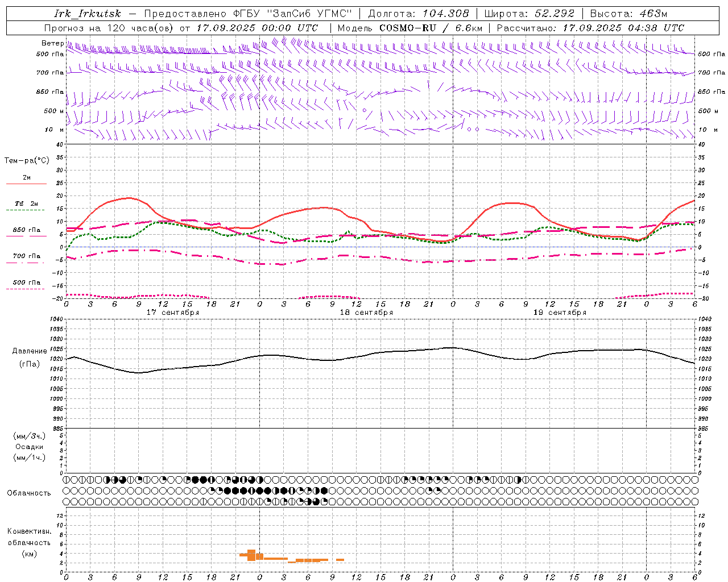Select the 19 сентября date label
Image resolution: width=728 pixels, height=582 pixels.
[x=560, y=313]
